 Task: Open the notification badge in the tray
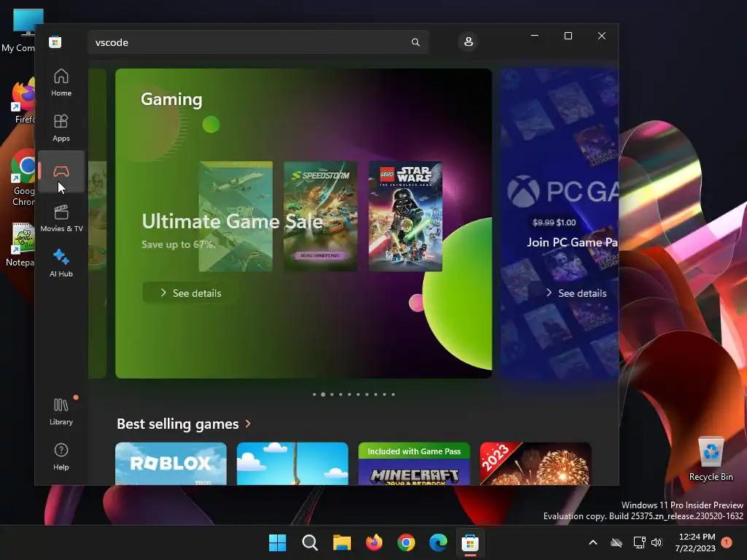click(727, 542)
